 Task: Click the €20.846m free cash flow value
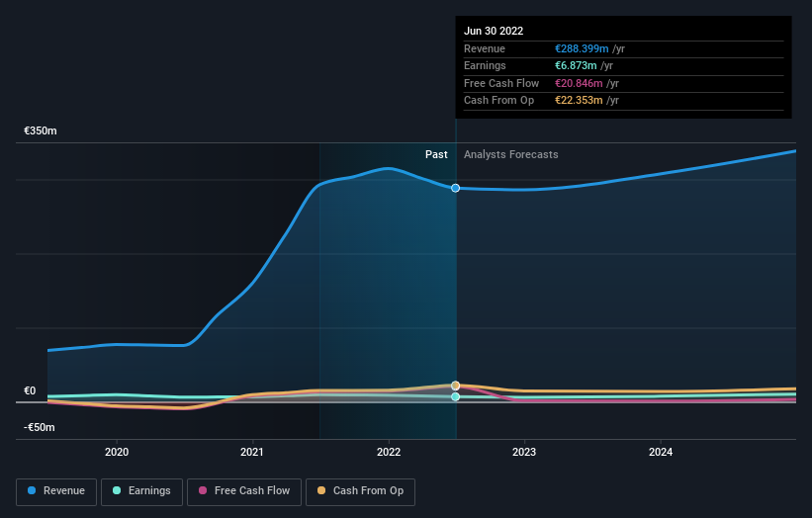point(579,83)
